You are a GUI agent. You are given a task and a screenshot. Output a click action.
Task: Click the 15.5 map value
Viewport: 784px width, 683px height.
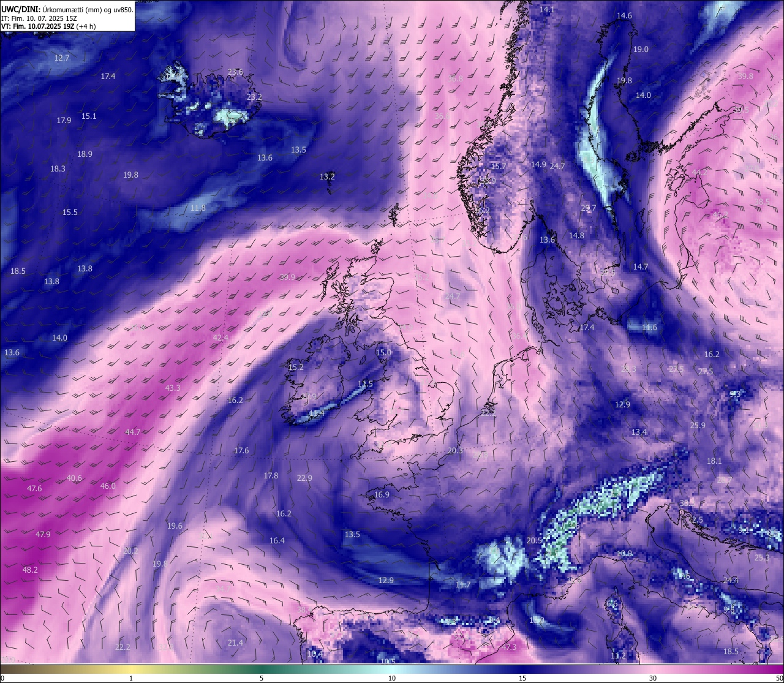click(x=70, y=213)
